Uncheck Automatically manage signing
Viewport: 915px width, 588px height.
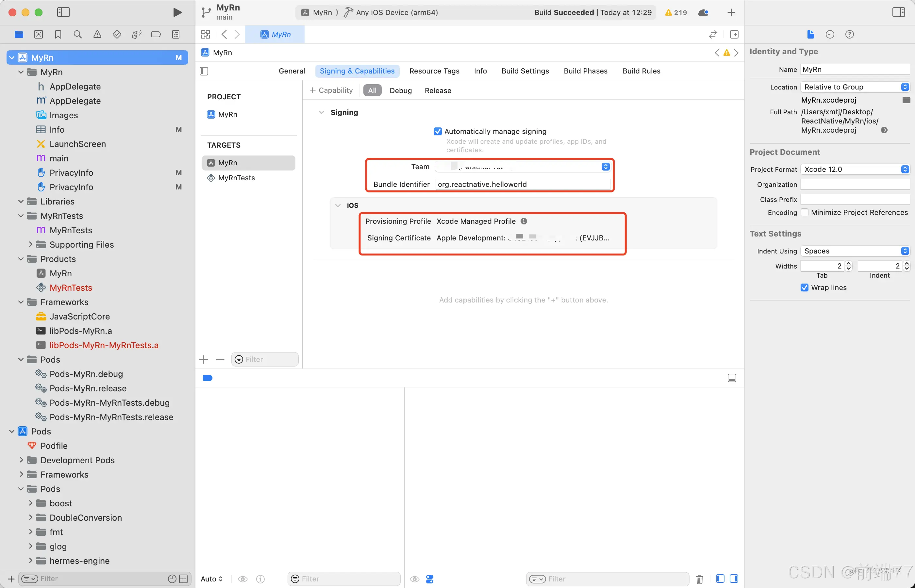click(438, 131)
